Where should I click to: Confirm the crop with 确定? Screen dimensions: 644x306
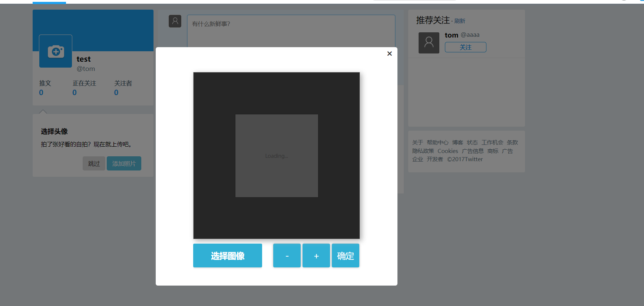click(x=346, y=255)
